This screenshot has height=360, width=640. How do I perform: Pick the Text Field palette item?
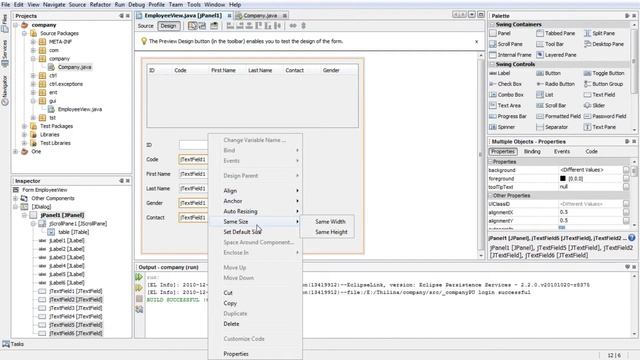[600, 94]
